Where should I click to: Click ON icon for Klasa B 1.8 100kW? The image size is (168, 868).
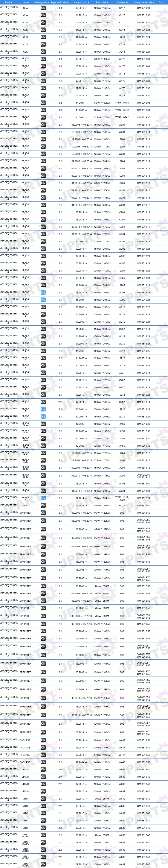pos(43,110)
